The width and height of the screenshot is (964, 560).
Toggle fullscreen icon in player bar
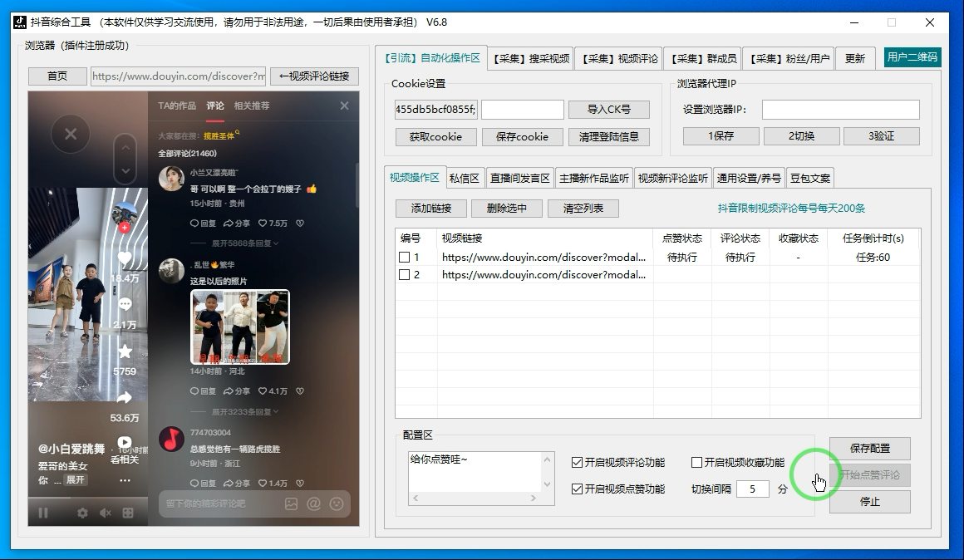[x=128, y=513]
